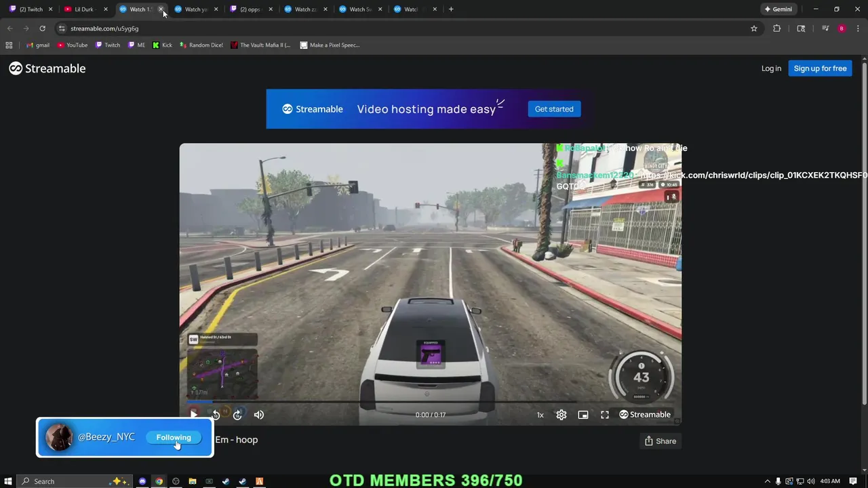Open the Windows Start menu
The width and height of the screenshot is (868, 488).
(x=8, y=481)
